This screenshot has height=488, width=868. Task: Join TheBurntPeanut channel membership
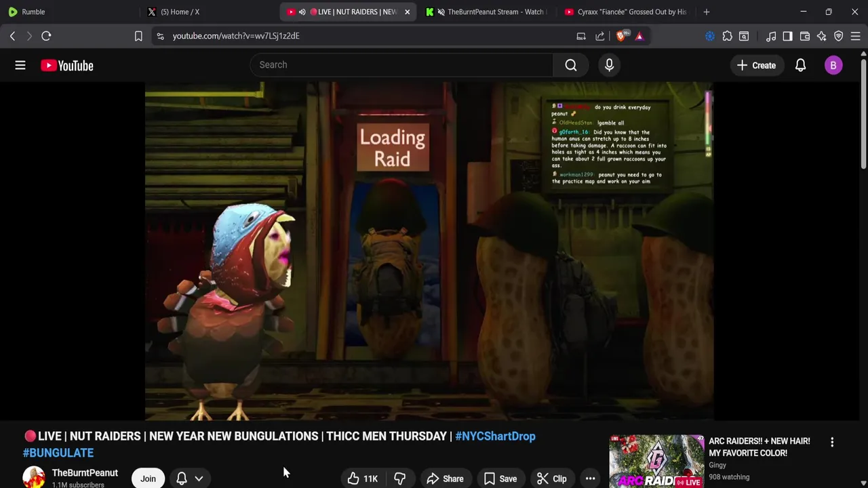click(x=148, y=479)
